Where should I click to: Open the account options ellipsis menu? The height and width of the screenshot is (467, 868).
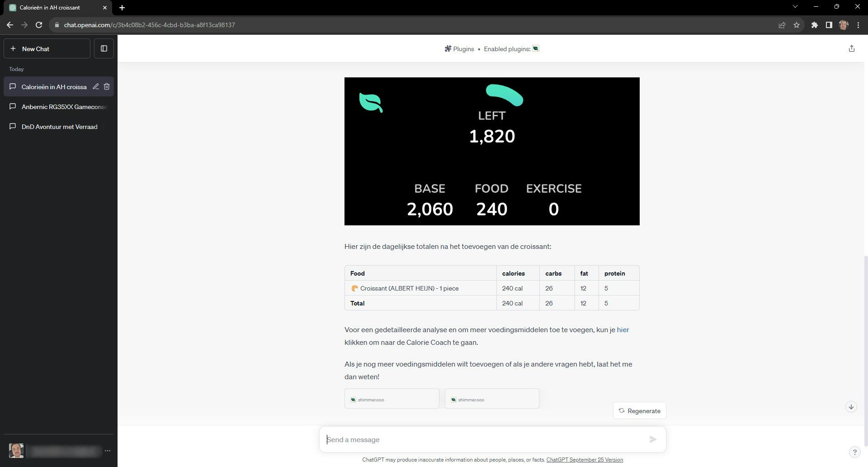[x=108, y=451]
